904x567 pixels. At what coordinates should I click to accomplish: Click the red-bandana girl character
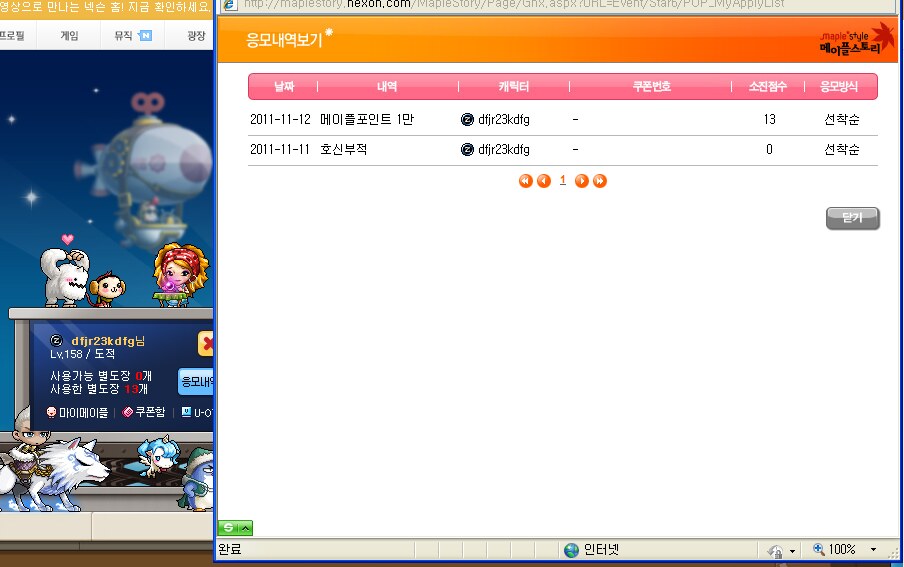[x=179, y=274]
